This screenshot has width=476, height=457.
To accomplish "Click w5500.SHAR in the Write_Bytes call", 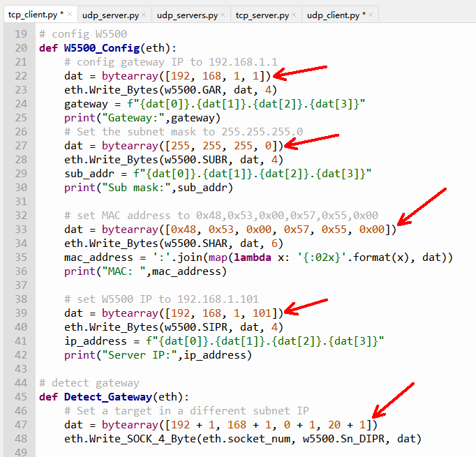I will click(x=196, y=244).
